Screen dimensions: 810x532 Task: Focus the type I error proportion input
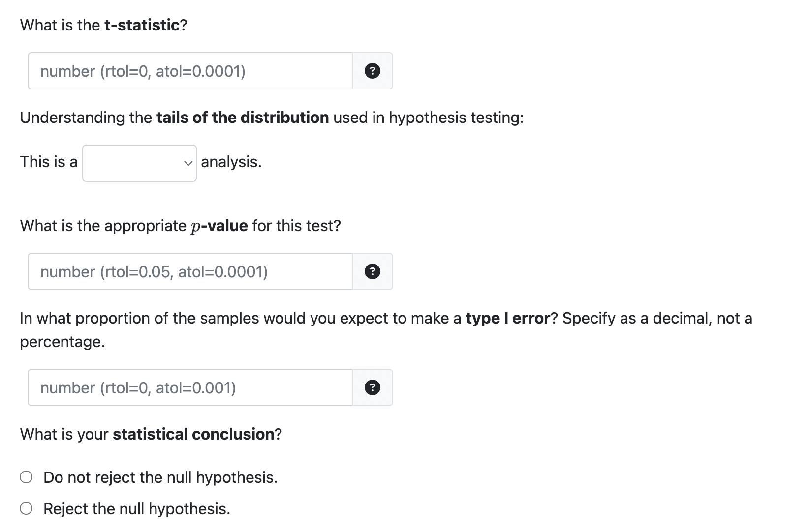point(190,388)
